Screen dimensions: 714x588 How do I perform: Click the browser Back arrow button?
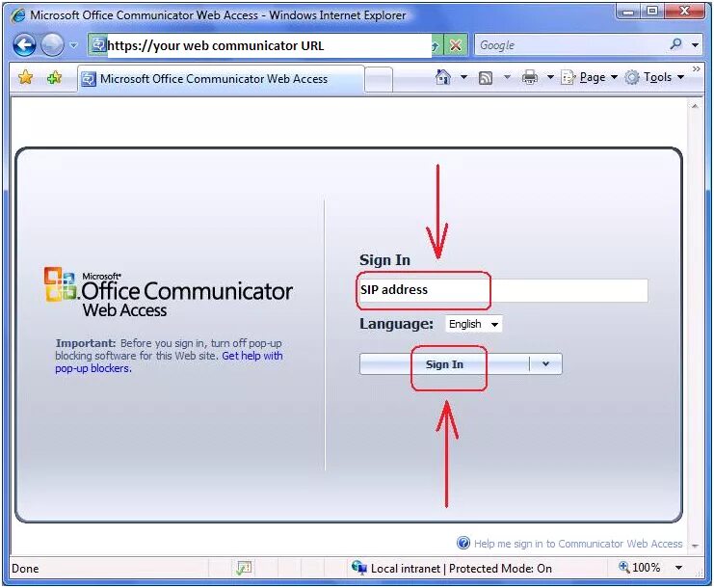click(24, 45)
